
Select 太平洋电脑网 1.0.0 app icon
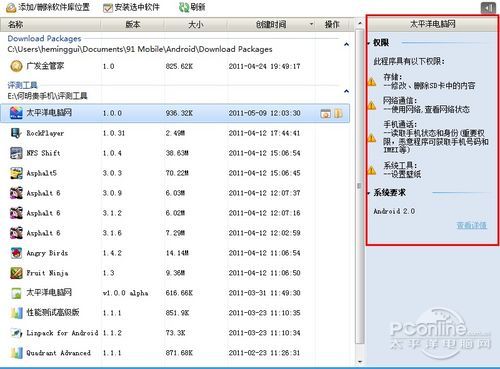(16, 113)
